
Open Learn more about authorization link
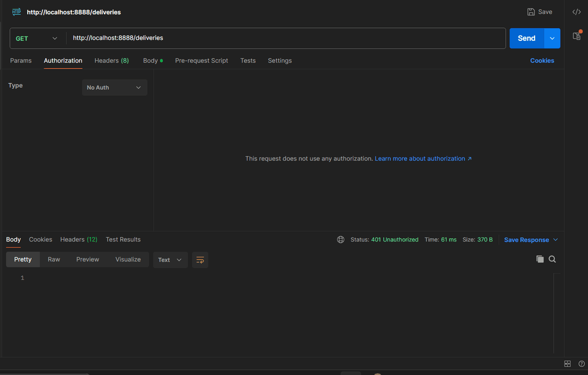(x=423, y=159)
